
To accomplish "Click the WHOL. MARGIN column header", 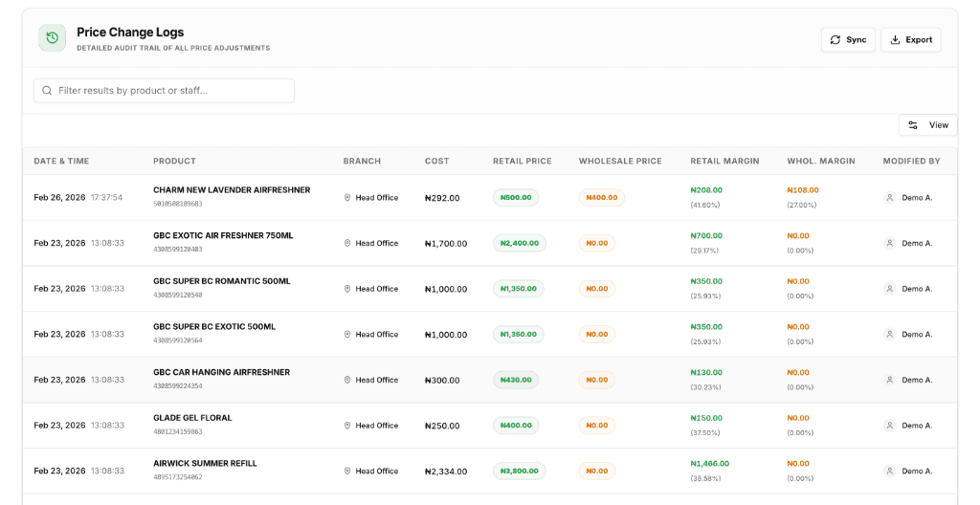I will 820,162.
